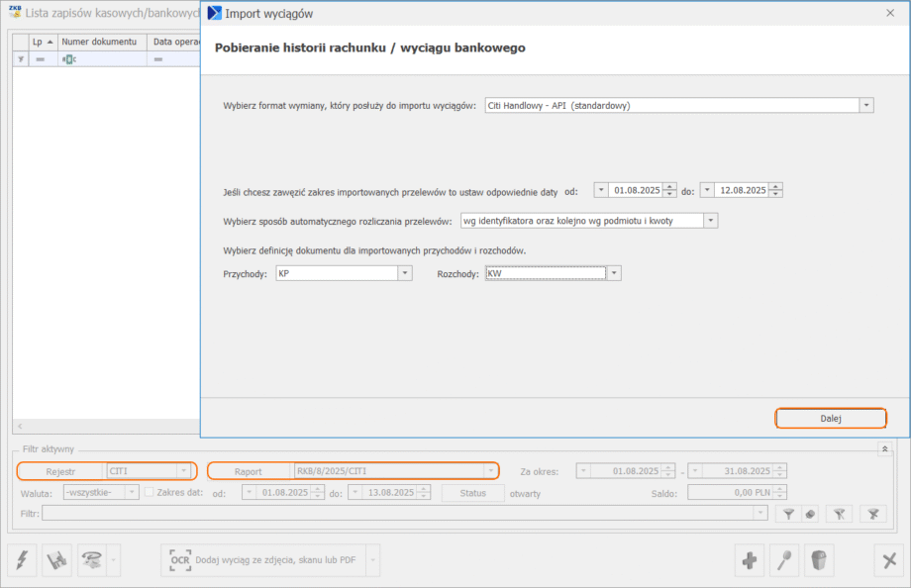The width and height of the screenshot is (911, 588).
Task: Toggle the Zakres dat checkbox
Action: [150, 493]
